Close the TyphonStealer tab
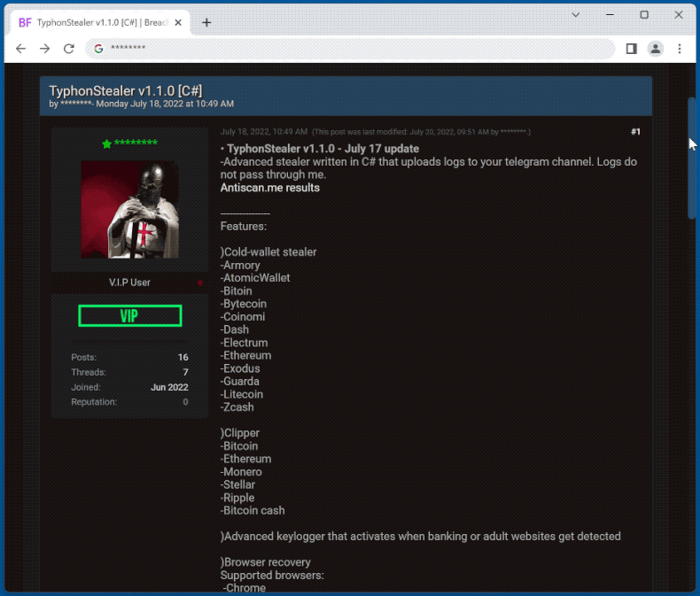Image resolution: width=700 pixels, height=596 pixels. [178, 22]
